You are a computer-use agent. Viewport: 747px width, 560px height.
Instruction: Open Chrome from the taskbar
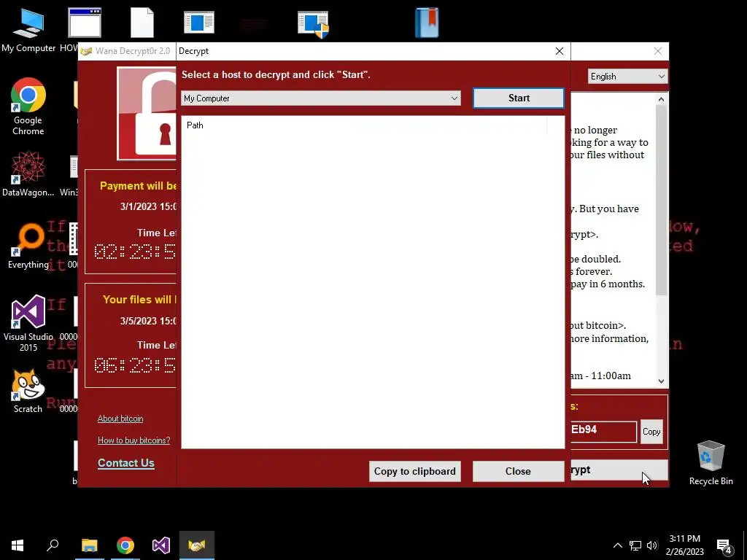click(x=125, y=545)
